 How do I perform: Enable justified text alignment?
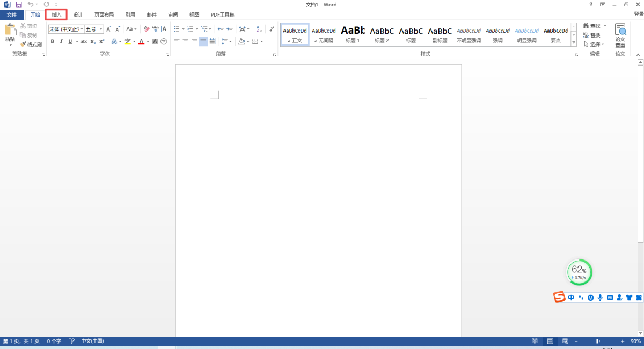(x=203, y=41)
